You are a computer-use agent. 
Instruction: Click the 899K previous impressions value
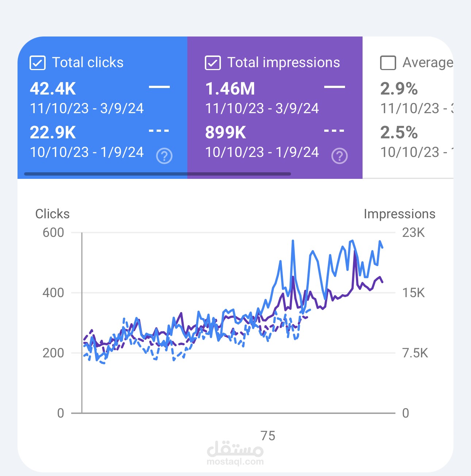click(226, 133)
